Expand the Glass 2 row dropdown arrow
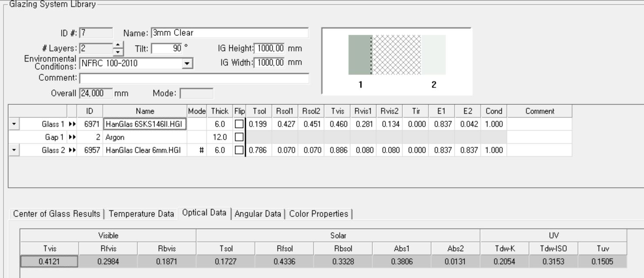 [14, 150]
